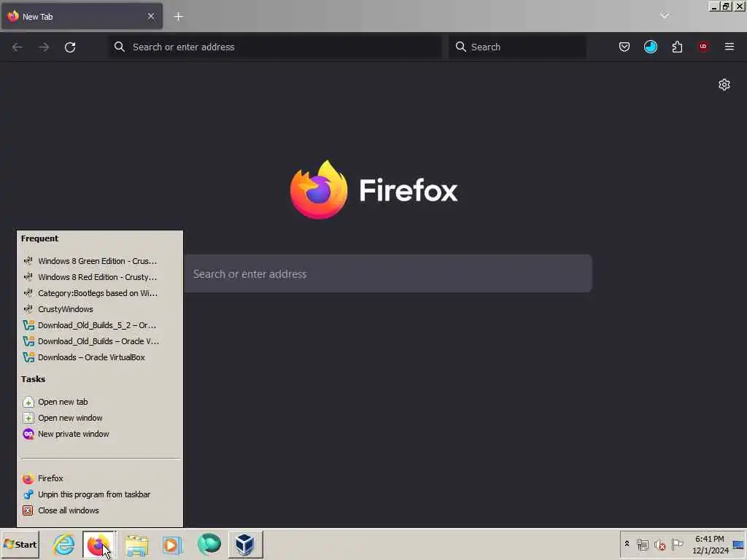Close the New Tab tab
Image resolution: width=747 pixels, height=560 pixels.
point(151,16)
